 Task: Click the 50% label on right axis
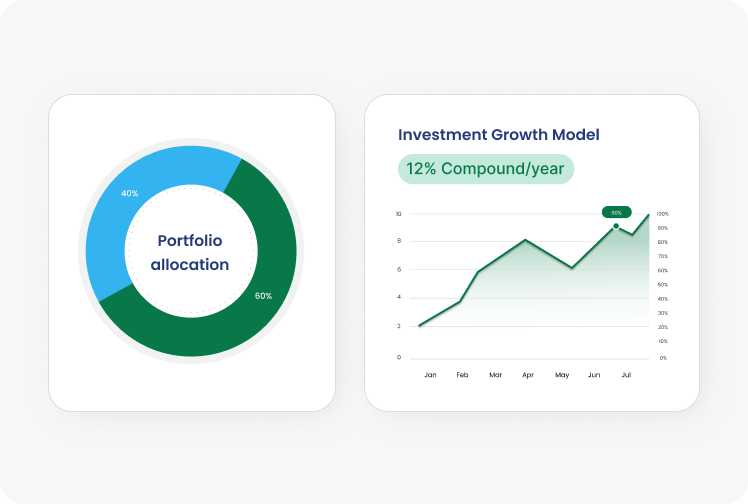[663, 285]
